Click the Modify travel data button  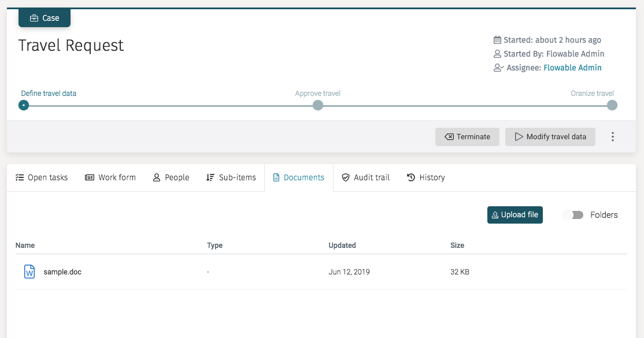[550, 137]
